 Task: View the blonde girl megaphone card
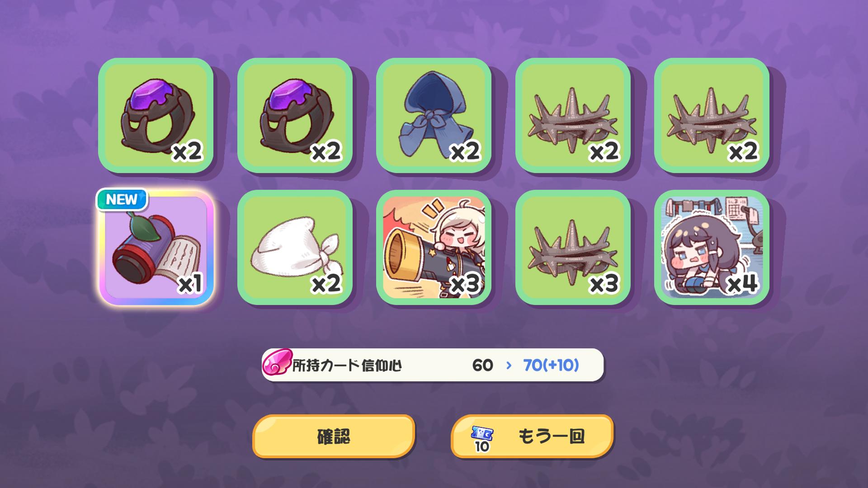[x=434, y=248]
